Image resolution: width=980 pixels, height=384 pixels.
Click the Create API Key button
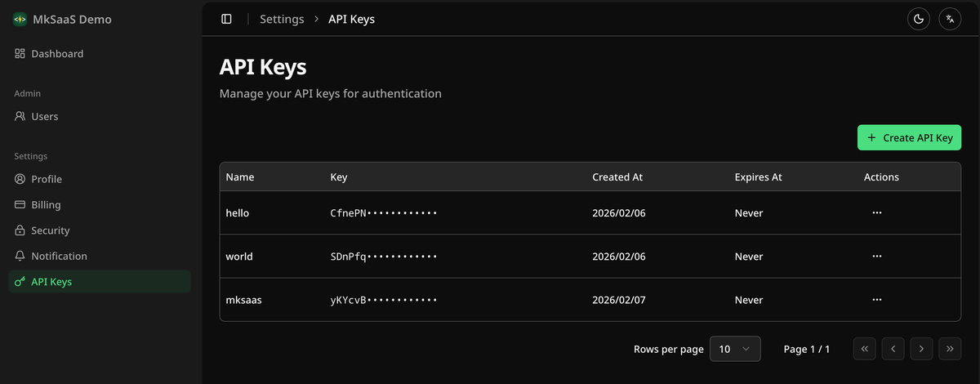(909, 138)
